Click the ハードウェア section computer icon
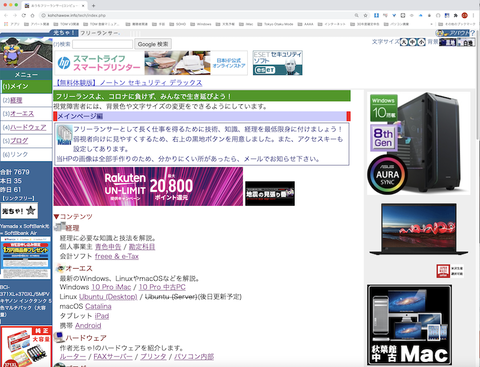Screen dimensions: 480x367 (59, 337)
